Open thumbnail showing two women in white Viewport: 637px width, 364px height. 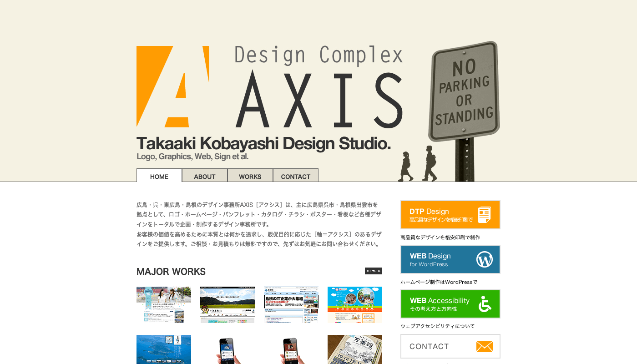164,304
